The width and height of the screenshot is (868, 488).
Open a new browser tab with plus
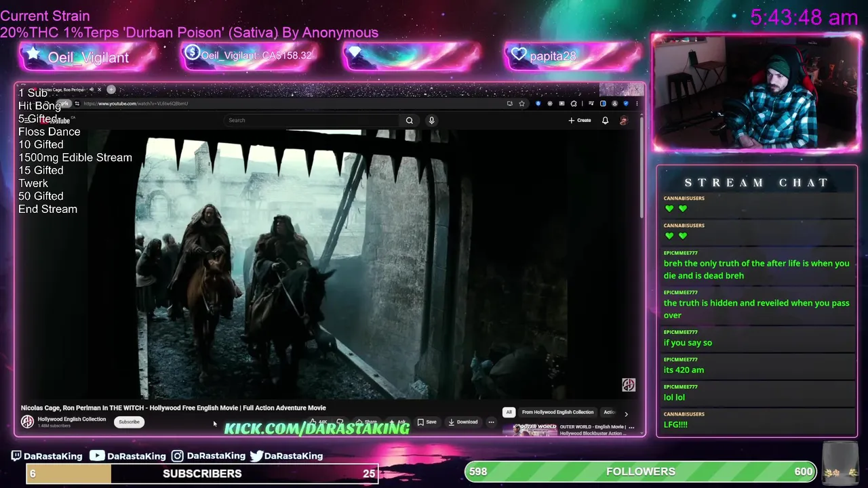(111, 89)
